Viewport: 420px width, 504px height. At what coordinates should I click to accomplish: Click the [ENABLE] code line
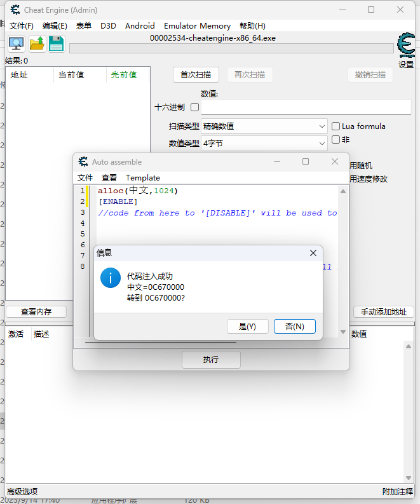118,201
